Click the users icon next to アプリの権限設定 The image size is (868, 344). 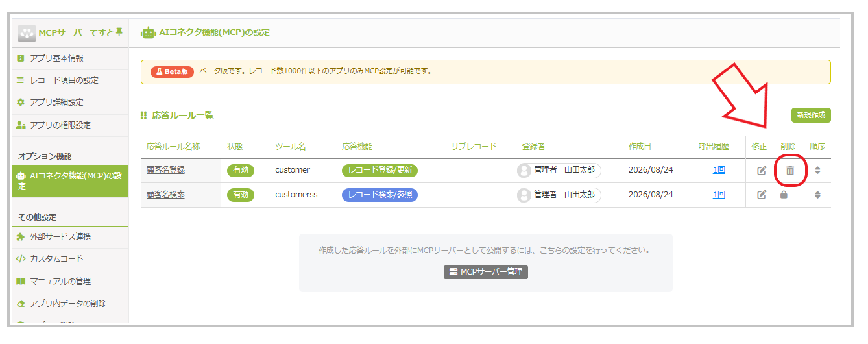pos(21,125)
